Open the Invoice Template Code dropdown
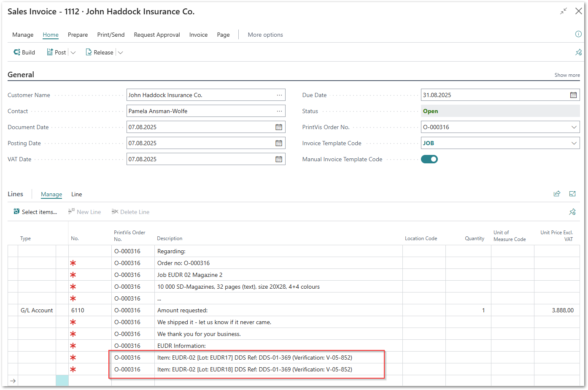The height and width of the screenshot is (390, 588). tap(574, 143)
